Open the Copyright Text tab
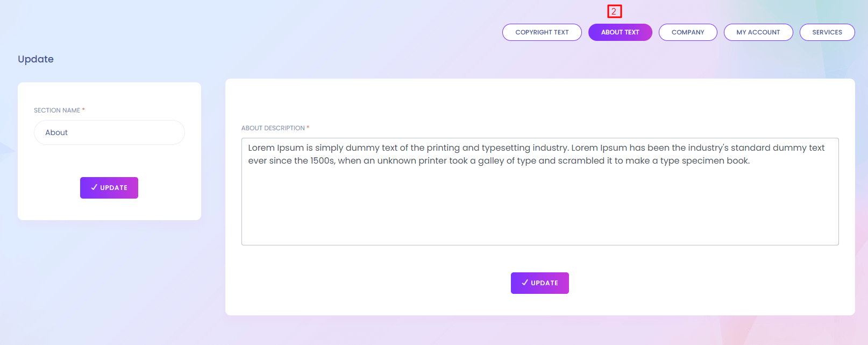 542,32
